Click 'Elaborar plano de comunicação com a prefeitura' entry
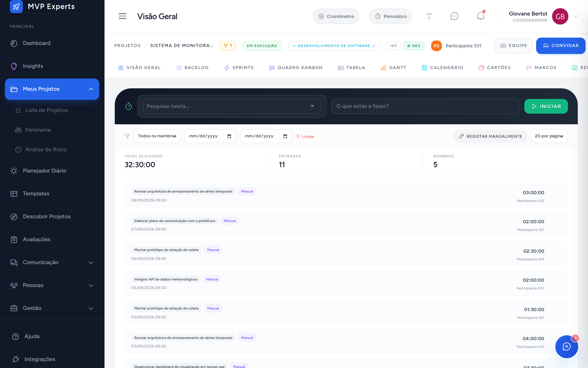588x368 pixels. click(346, 225)
